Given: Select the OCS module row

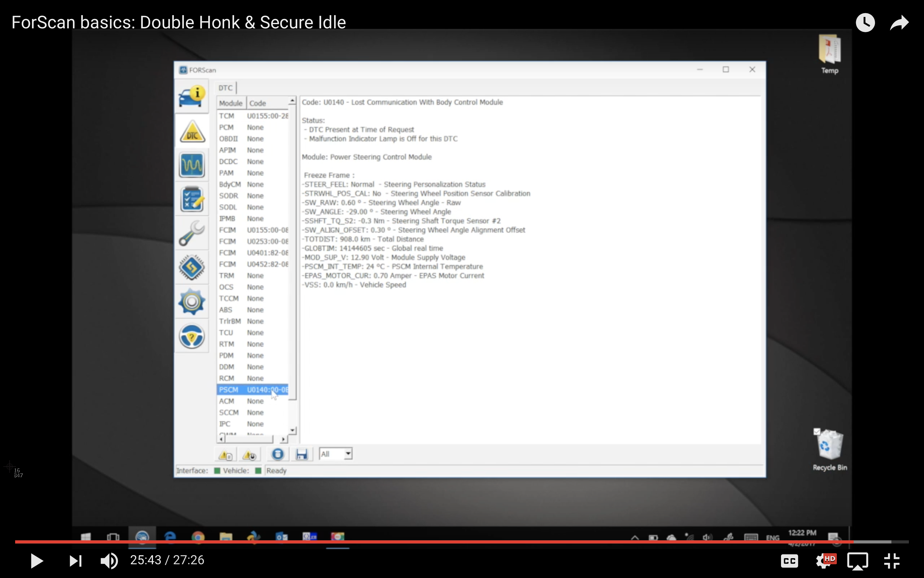Looking at the screenshot, I should 253,287.
